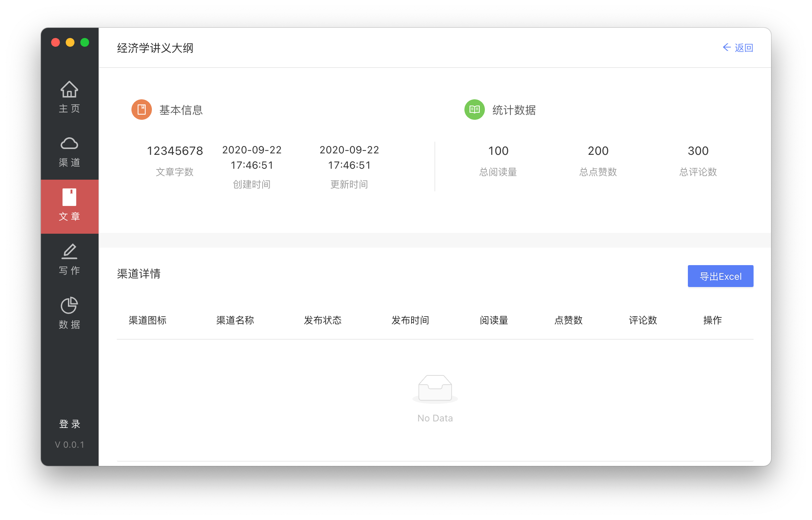Click the yellow minimize window button
Viewport: 812px width, 520px height.
click(70, 43)
